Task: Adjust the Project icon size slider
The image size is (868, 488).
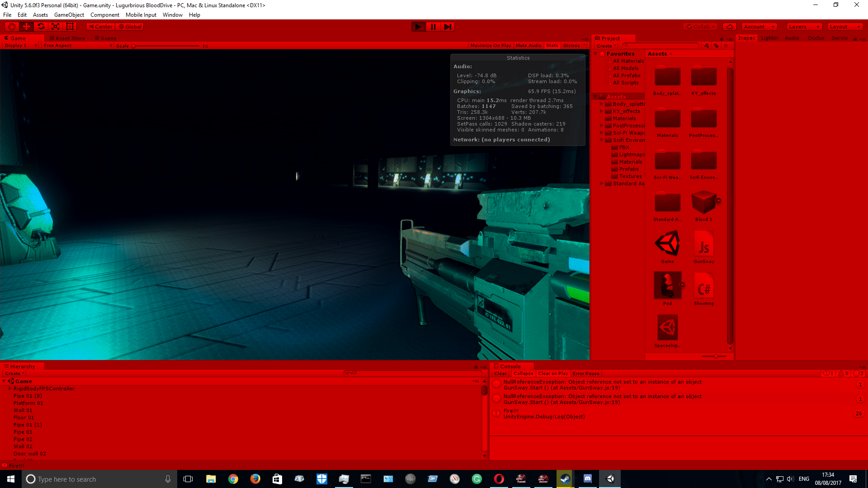Action: tap(716, 357)
